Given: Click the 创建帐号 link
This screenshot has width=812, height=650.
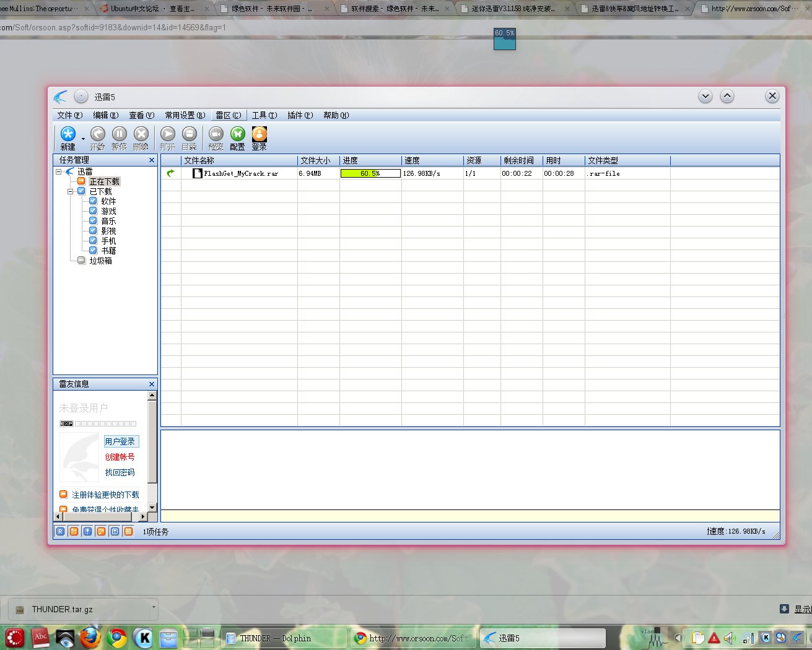Looking at the screenshot, I should 120,457.
